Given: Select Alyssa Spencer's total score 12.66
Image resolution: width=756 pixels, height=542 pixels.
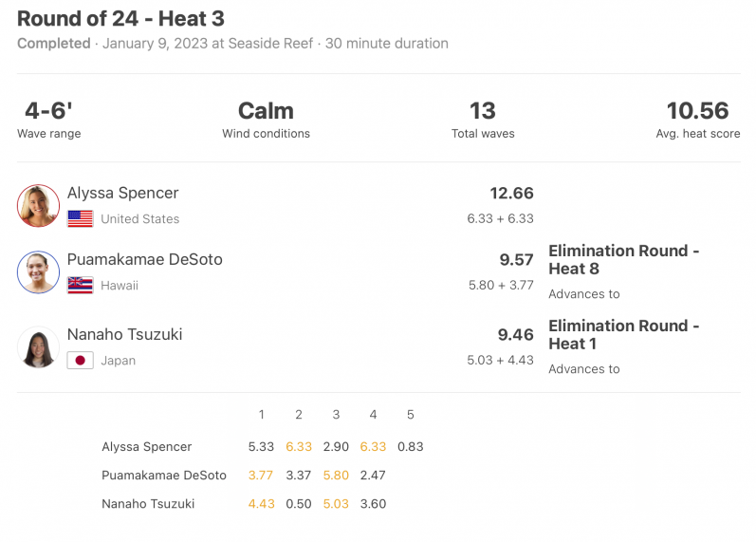Looking at the screenshot, I should 511,193.
